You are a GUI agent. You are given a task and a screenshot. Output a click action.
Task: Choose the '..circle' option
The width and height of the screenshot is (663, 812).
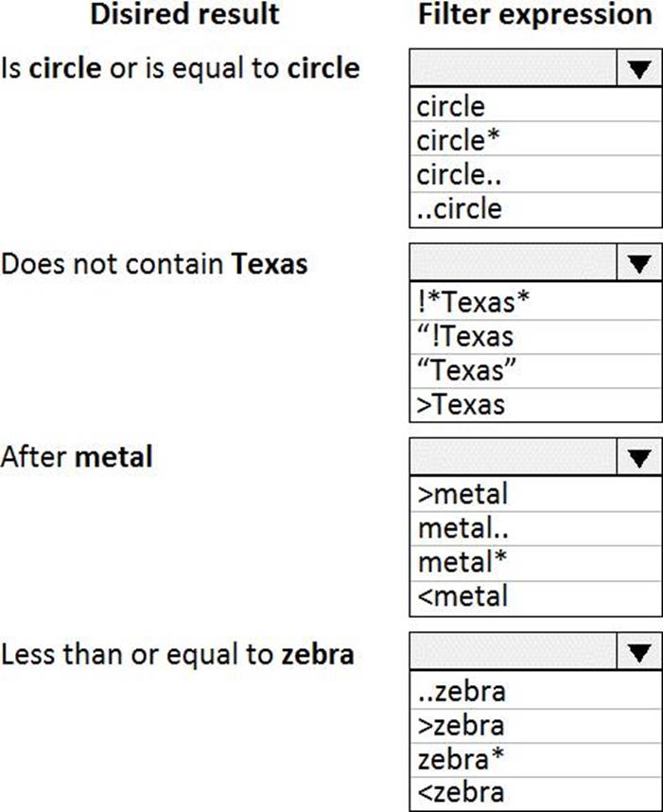535,209
